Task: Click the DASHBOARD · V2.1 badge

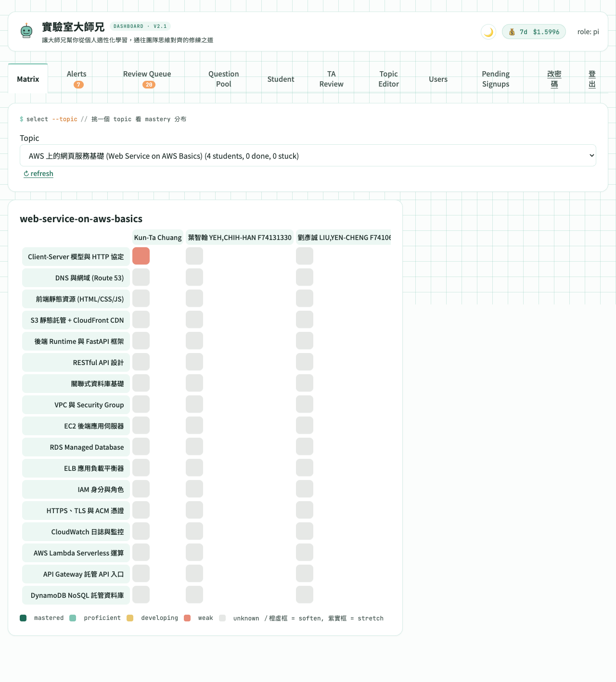Action: 140,26
